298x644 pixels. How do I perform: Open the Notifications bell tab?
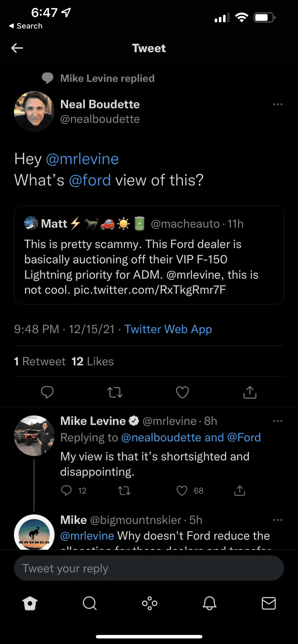[209, 603]
